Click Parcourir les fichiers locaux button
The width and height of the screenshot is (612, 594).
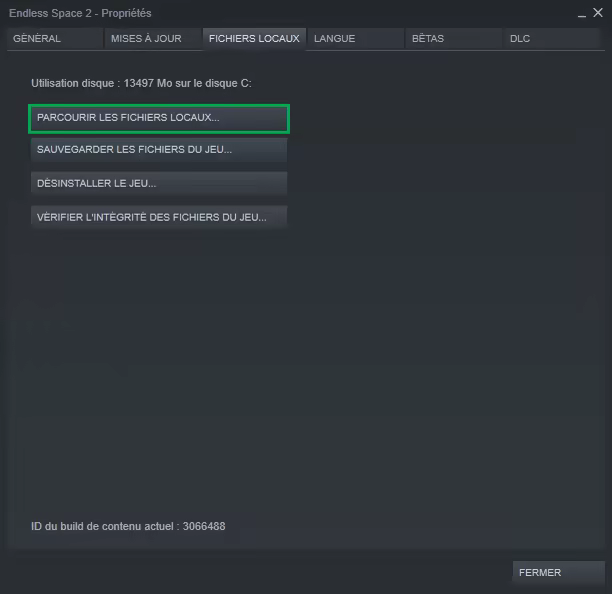point(159,118)
